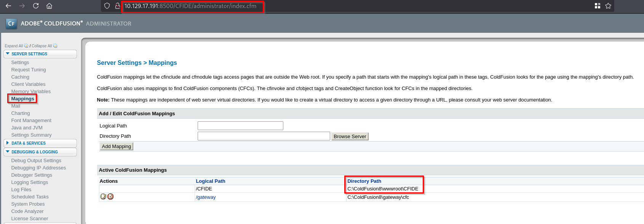Open Scheduled Tasks page
Screen dimensions: 644x224
point(30,197)
